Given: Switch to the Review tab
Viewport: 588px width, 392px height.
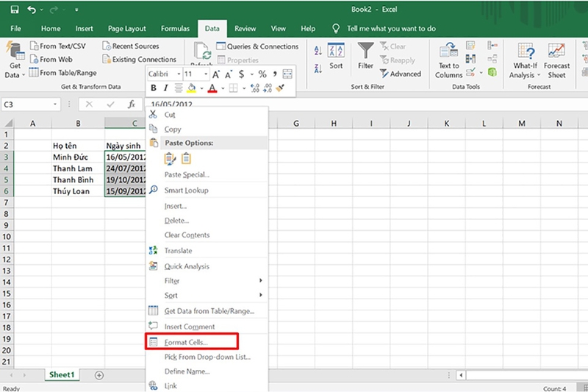Looking at the screenshot, I should pos(245,29).
